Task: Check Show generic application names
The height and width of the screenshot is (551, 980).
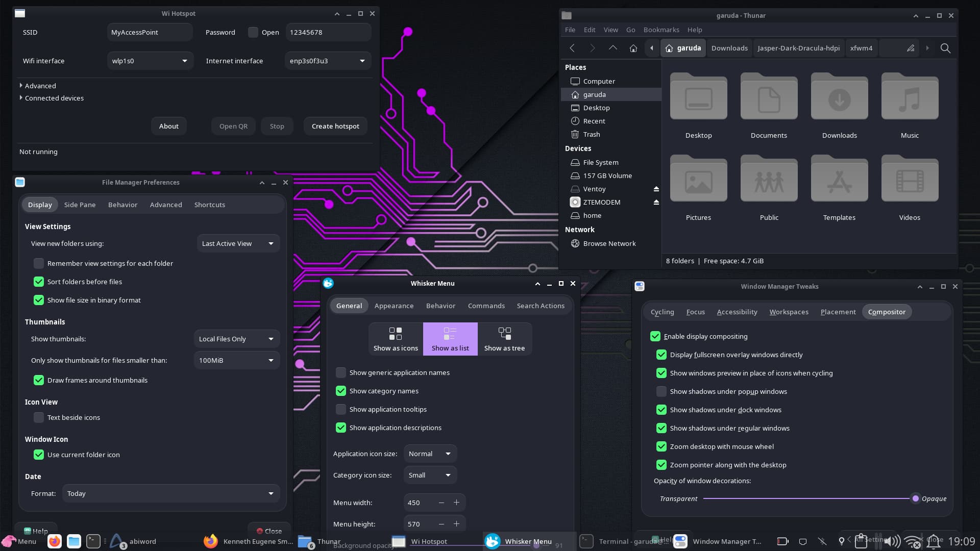Action: point(341,372)
